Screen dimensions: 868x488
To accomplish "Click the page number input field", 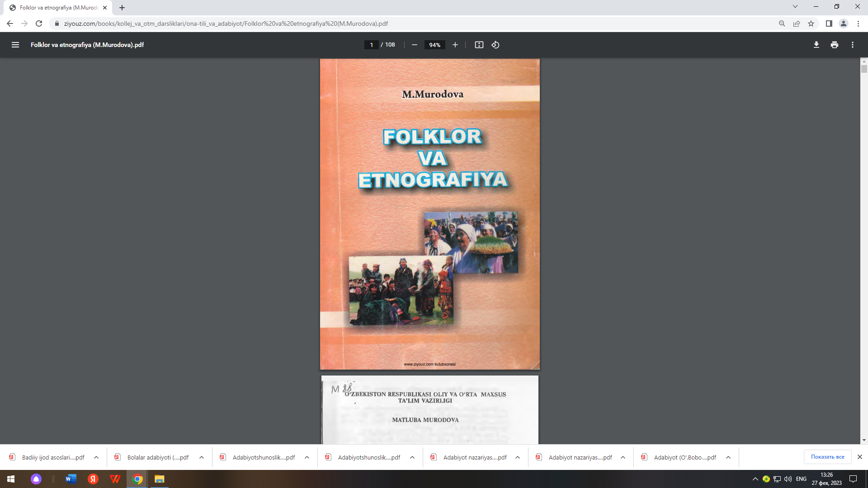I will point(371,45).
